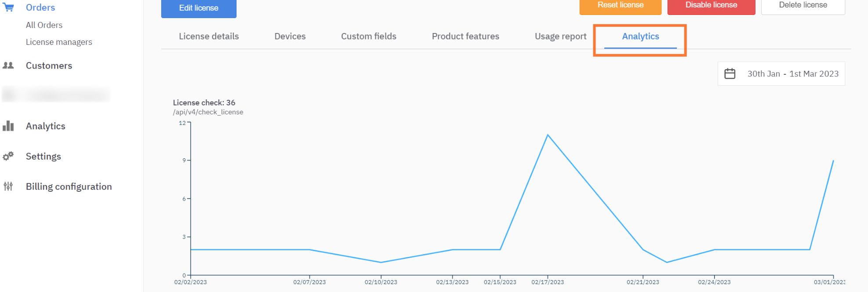This screenshot has width=868, height=292.
Task: Open the date range 30th Jan - 1st Mar 2023
Action: [792, 74]
